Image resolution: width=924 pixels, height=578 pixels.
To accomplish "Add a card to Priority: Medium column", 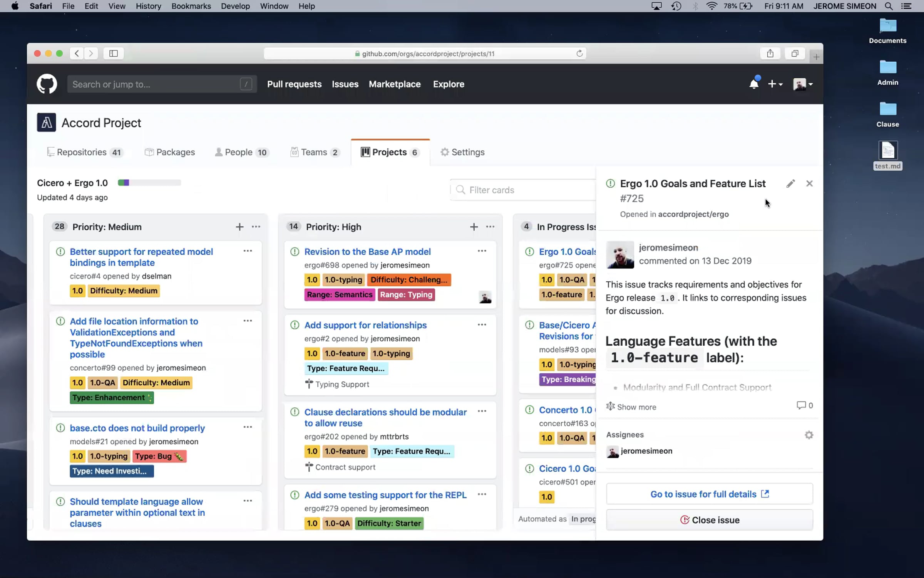I will [x=239, y=227].
